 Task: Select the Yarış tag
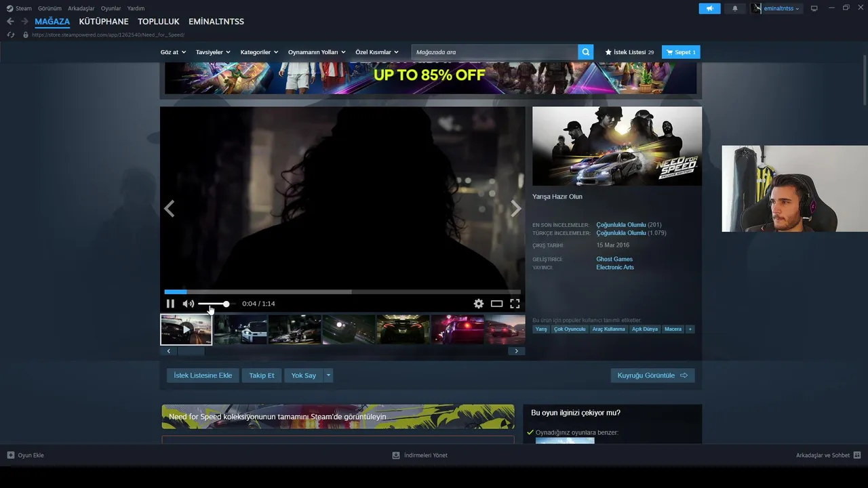[x=541, y=329]
